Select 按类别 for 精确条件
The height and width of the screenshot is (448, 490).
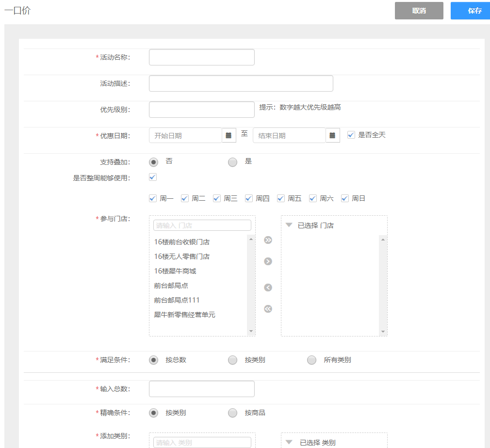click(153, 413)
